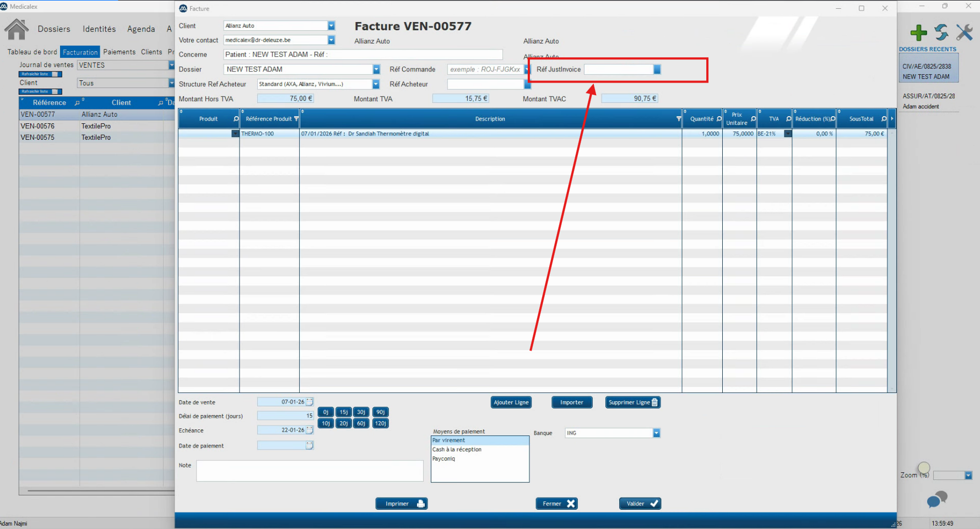Switch to the Paiements tab
980x529 pixels.
[x=119, y=52]
